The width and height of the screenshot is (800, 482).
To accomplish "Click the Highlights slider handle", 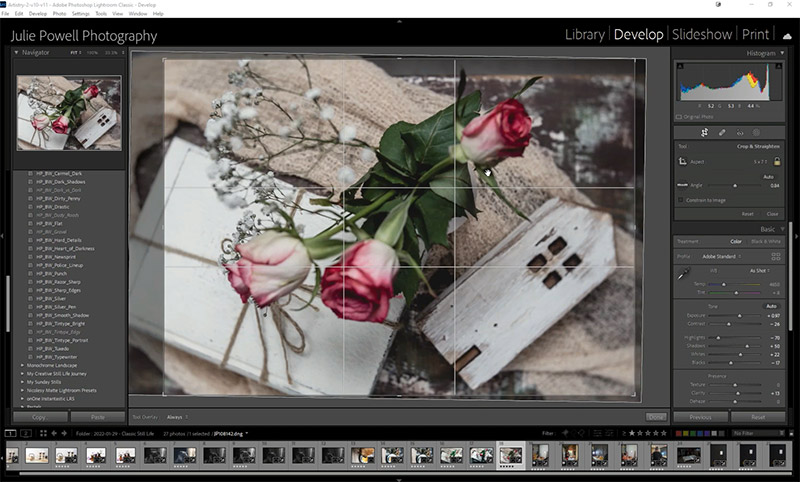I will [x=718, y=338].
